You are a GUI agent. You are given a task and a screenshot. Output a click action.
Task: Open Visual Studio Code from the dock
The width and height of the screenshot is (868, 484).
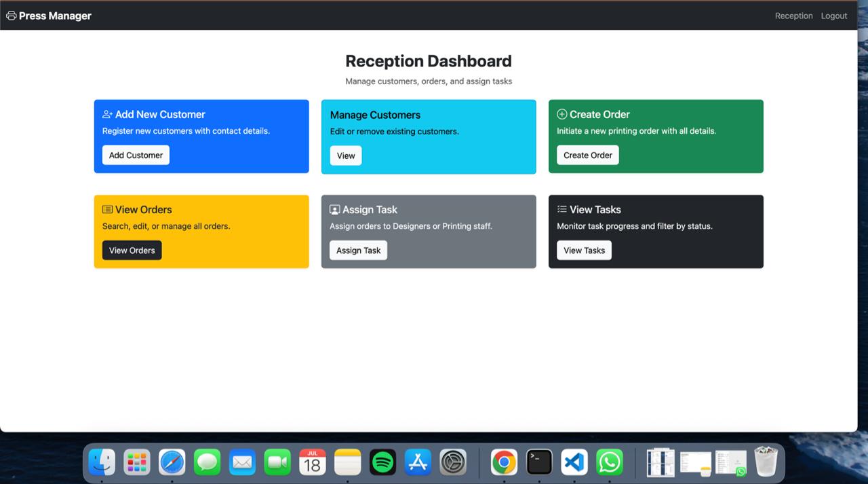574,462
